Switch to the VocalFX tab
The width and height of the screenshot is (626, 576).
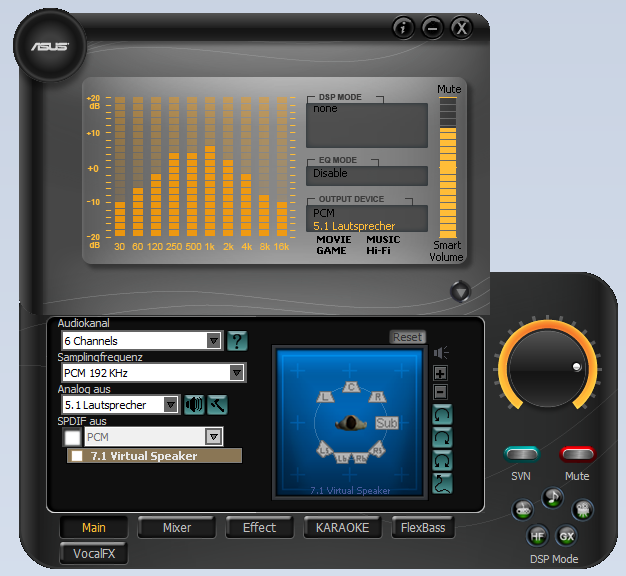point(94,554)
